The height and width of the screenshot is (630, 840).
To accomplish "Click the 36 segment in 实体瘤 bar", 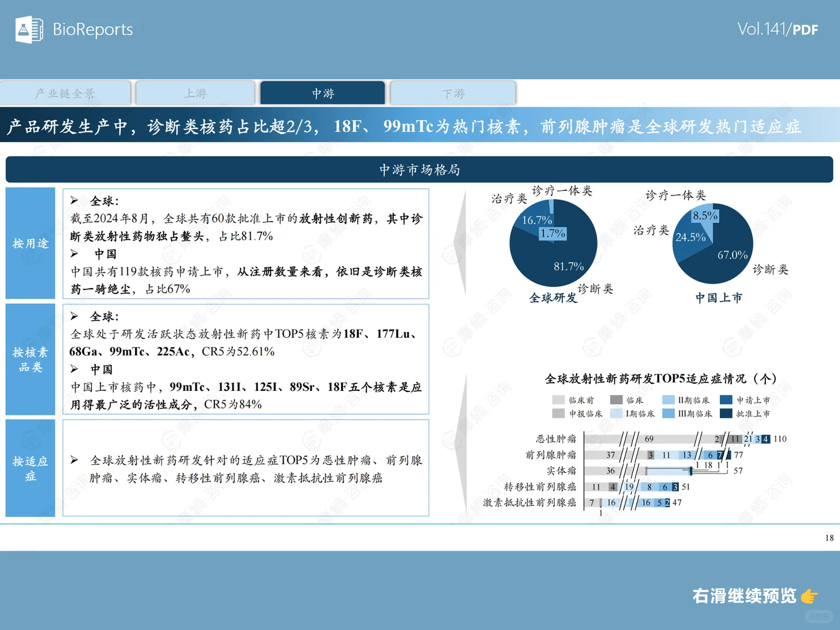I will coord(610,471).
